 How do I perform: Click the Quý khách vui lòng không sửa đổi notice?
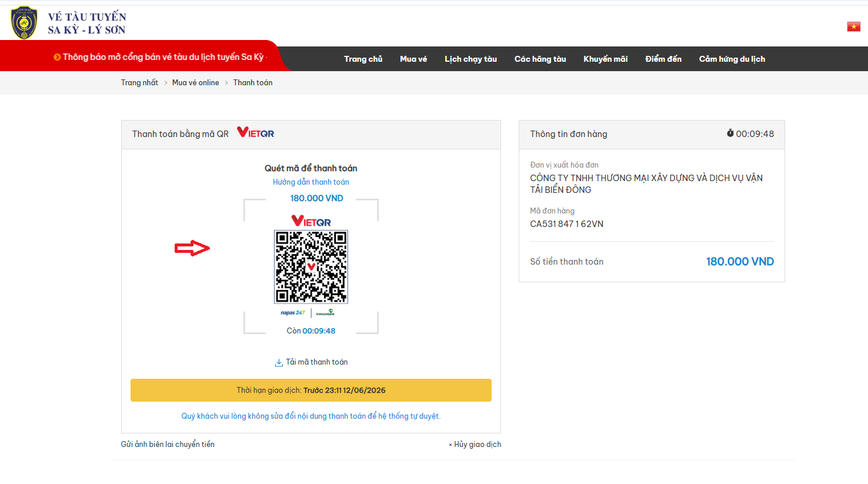coord(311,416)
